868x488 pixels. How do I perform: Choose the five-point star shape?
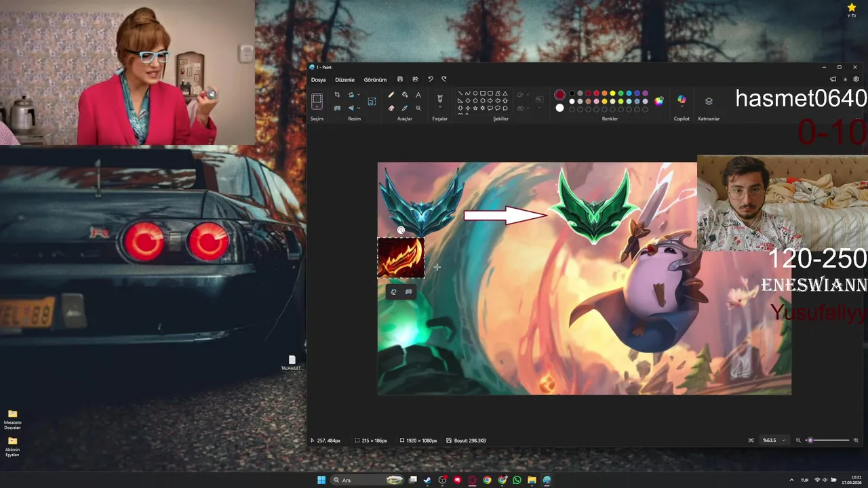point(475,108)
